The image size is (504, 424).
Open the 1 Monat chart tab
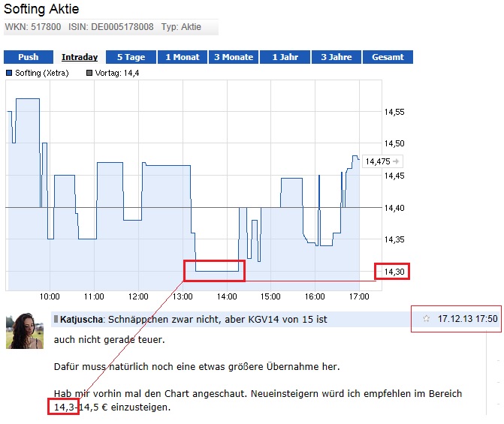tap(183, 57)
